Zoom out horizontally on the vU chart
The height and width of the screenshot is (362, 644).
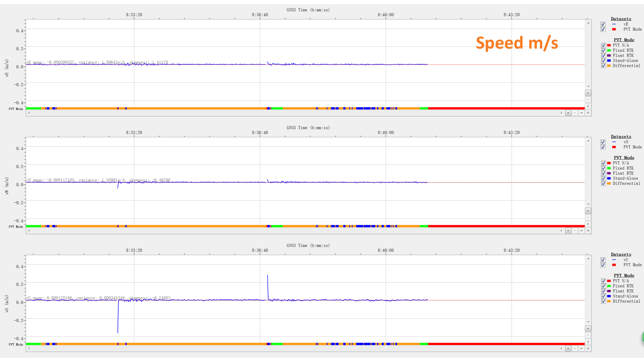tap(575, 348)
